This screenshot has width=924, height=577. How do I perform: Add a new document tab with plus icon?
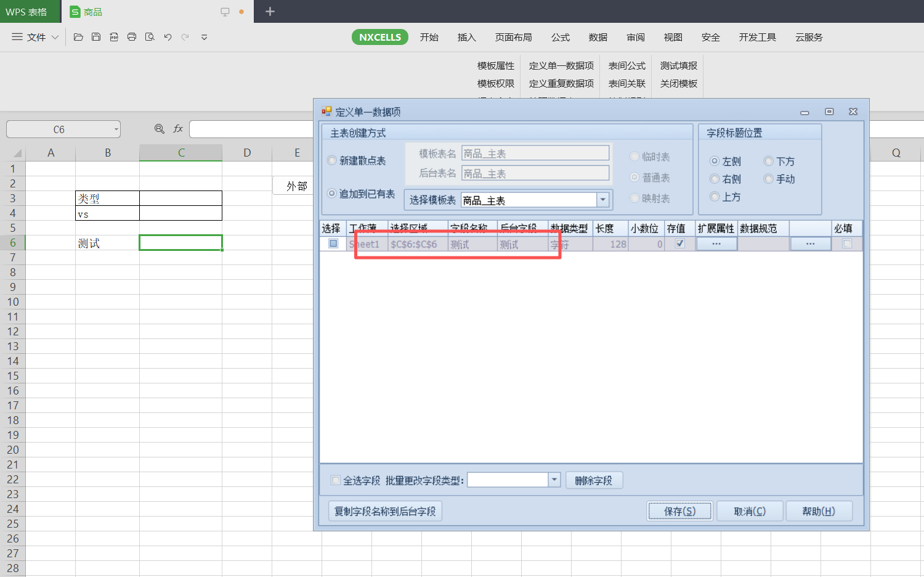[x=270, y=11]
